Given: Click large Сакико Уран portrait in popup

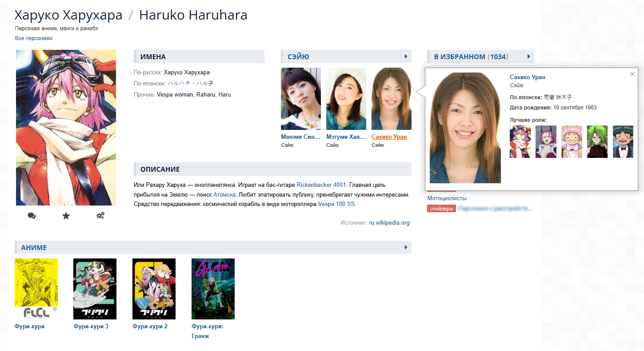Looking at the screenshot, I should pos(465,128).
